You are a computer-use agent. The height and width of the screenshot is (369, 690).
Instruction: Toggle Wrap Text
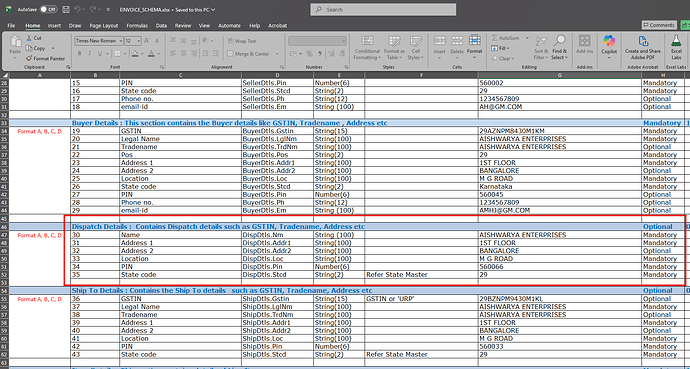(x=242, y=41)
